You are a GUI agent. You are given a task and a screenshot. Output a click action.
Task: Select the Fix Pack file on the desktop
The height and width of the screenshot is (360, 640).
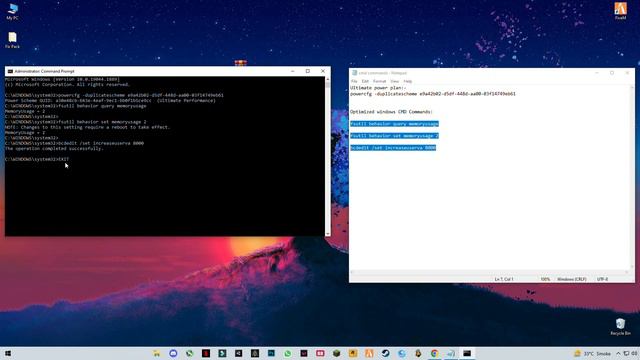point(12,40)
